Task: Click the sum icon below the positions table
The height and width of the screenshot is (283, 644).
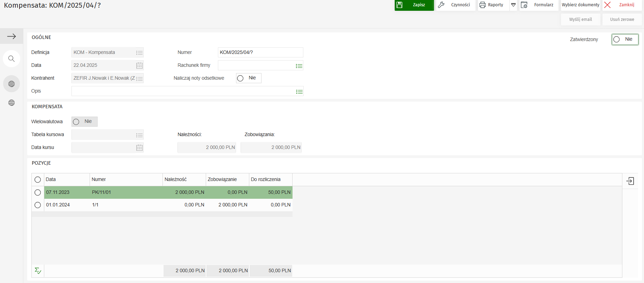Action: (x=38, y=271)
